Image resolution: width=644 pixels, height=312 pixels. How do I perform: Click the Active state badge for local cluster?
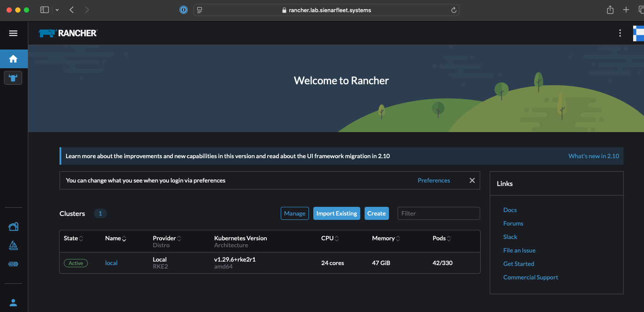pyautogui.click(x=76, y=263)
